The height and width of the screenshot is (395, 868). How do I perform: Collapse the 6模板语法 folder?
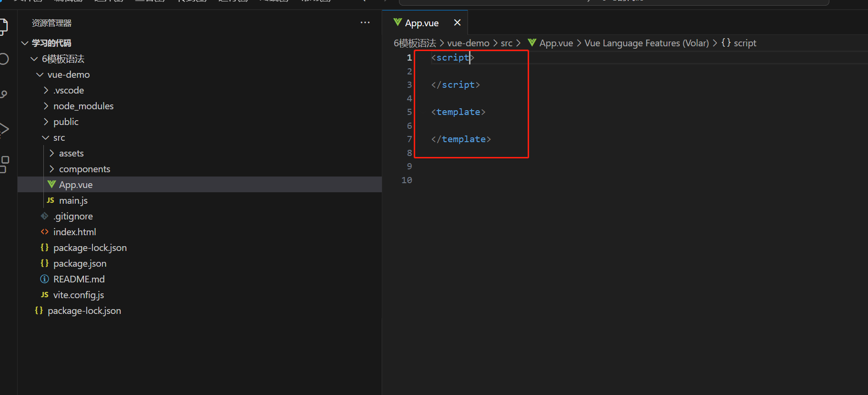point(34,59)
